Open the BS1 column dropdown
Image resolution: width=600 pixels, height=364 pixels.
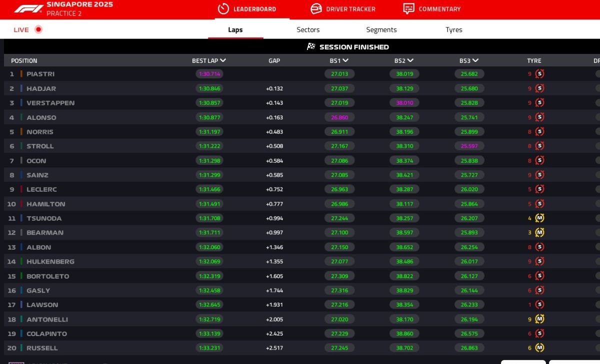[x=345, y=60]
